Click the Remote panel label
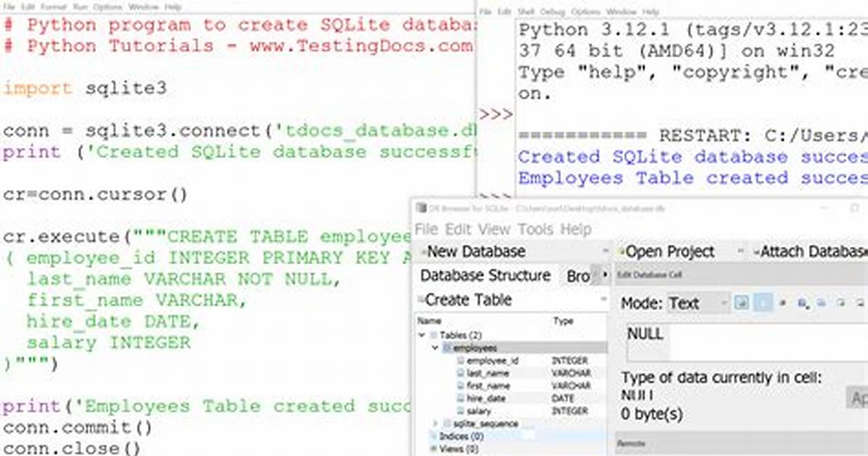This screenshot has height=456, width=868. pos(631,443)
